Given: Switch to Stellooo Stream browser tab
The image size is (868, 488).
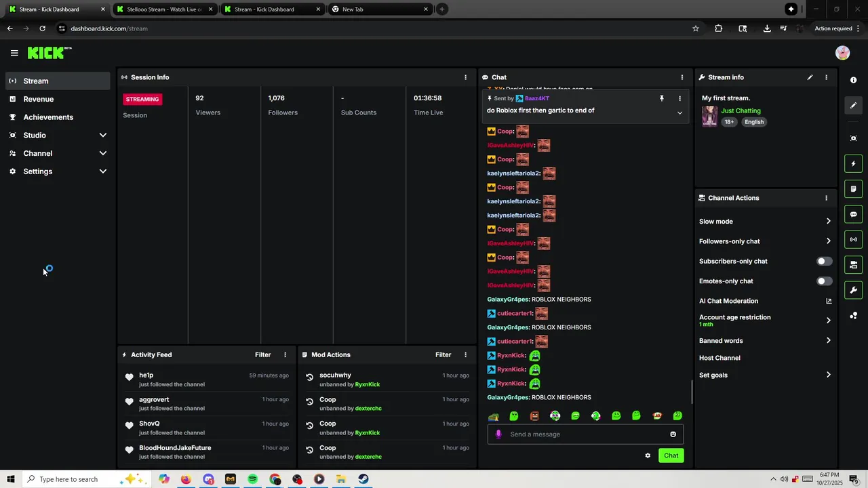Looking at the screenshot, I should (164, 9).
